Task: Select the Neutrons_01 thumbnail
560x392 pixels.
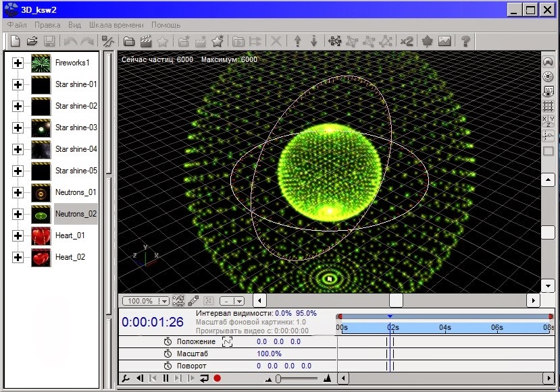Action: click(41, 192)
